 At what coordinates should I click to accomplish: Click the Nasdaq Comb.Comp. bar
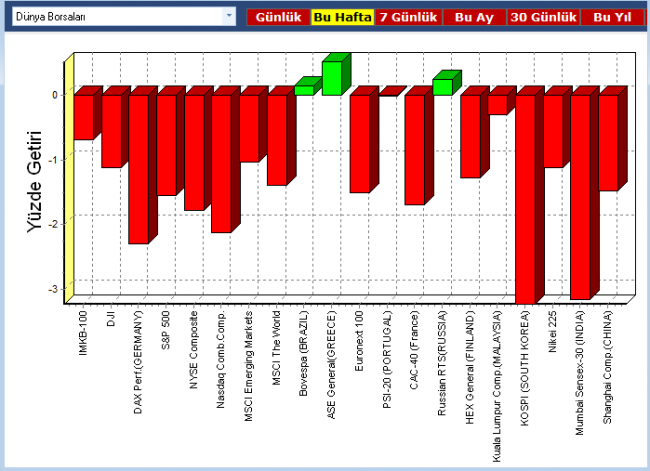pos(222,164)
